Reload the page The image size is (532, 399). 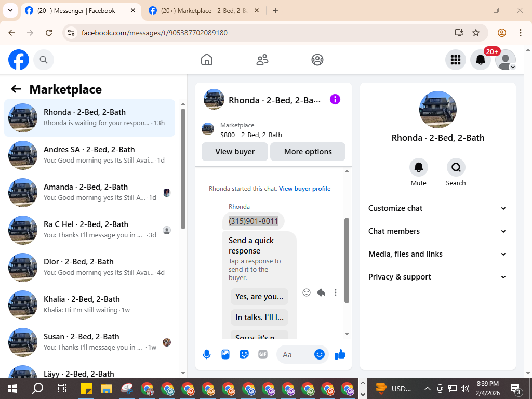point(49,33)
